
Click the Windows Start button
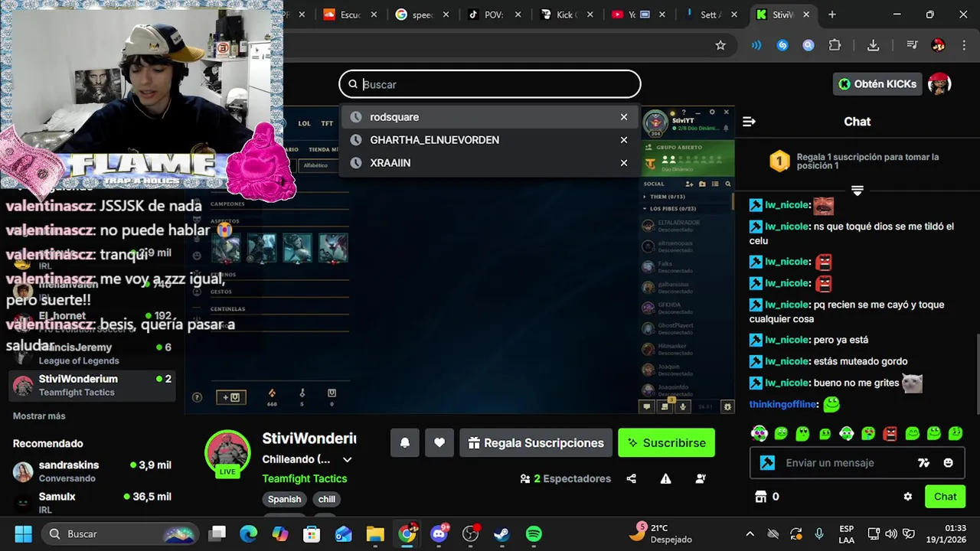[x=24, y=534]
